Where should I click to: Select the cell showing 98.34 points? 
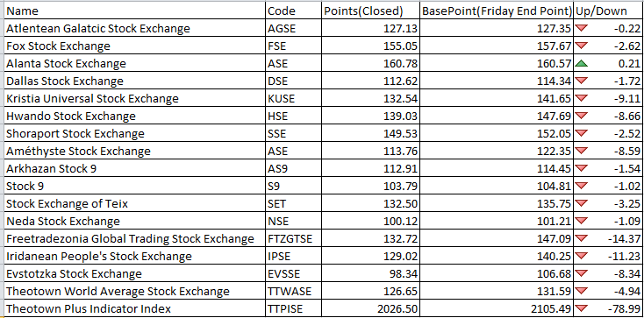(x=370, y=273)
